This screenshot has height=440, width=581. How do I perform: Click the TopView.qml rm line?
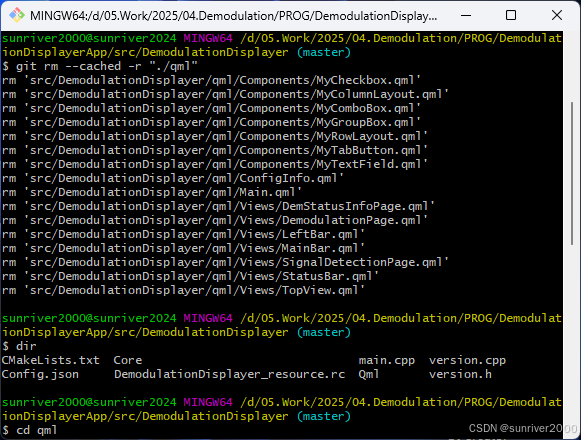[183, 291]
